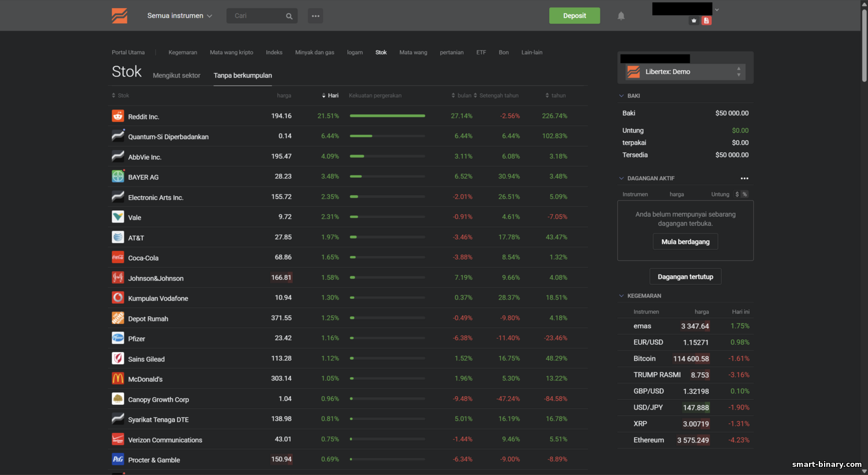
Task: Click the Quantum-Si stock icon
Action: [x=118, y=136]
